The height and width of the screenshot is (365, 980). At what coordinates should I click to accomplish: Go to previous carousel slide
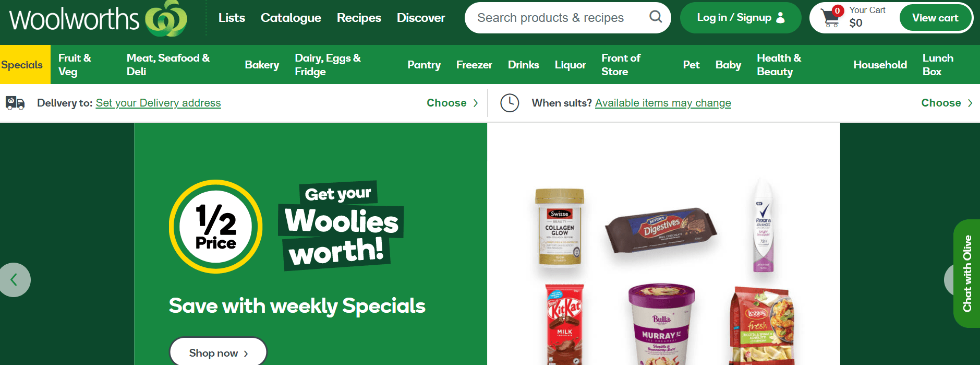point(14,280)
